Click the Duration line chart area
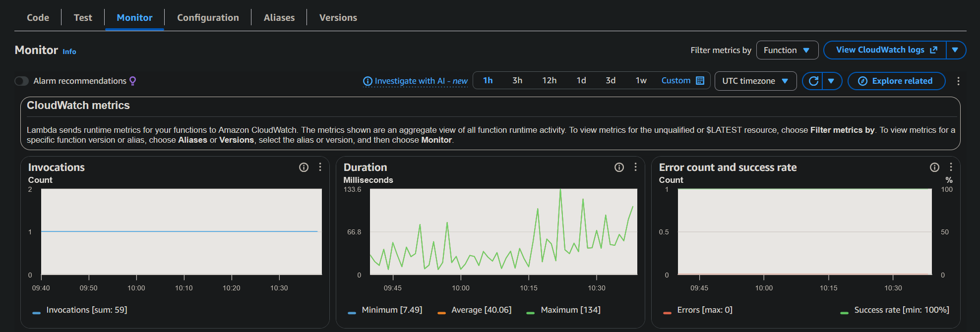Viewport: 980px width, 332px height. pos(503,231)
